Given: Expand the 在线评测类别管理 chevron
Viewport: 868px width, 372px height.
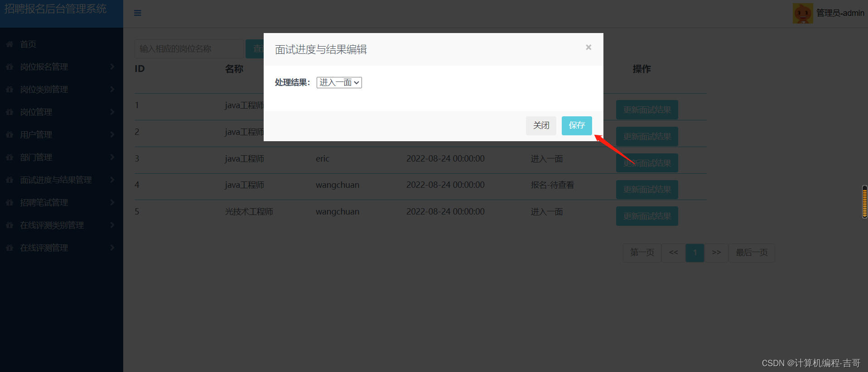Looking at the screenshot, I should [x=112, y=225].
